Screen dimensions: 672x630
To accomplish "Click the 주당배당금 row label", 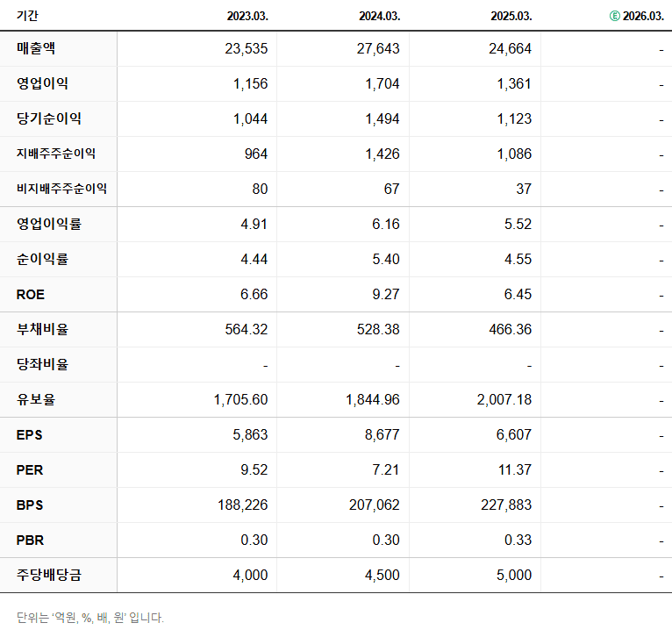I will tap(49, 575).
